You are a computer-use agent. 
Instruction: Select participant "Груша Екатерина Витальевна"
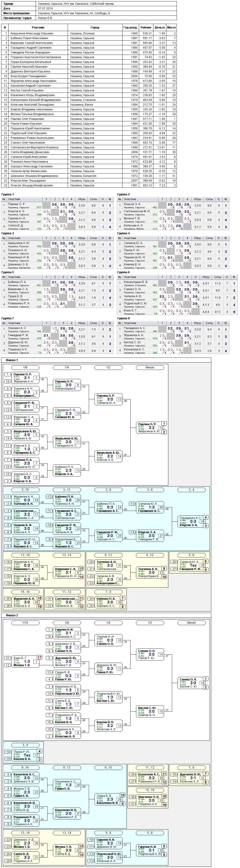31,62
